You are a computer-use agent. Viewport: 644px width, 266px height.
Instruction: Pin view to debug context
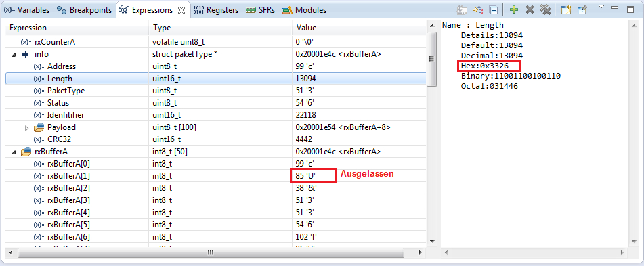tap(582, 10)
